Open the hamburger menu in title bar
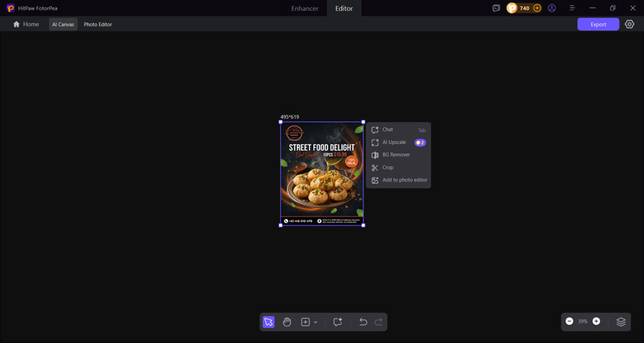This screenshot has width=644, height=343. click(572, 8)
